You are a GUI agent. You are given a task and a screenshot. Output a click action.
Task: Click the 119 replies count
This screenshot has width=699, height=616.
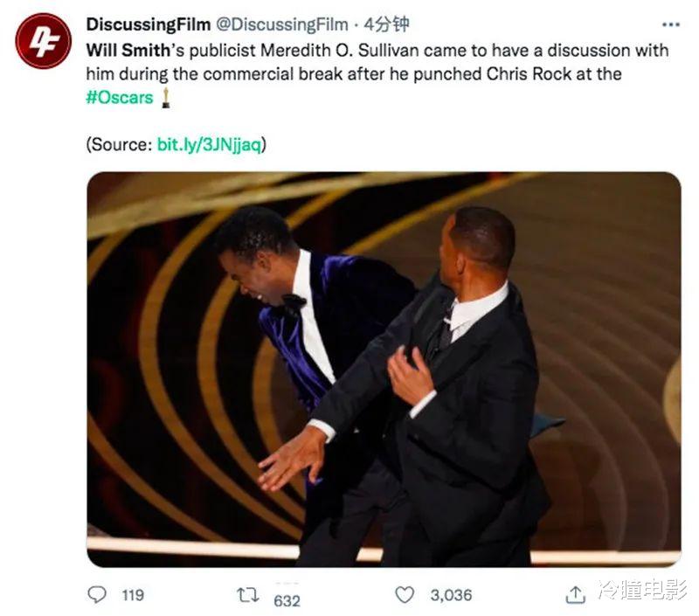[x=133, y=595]
